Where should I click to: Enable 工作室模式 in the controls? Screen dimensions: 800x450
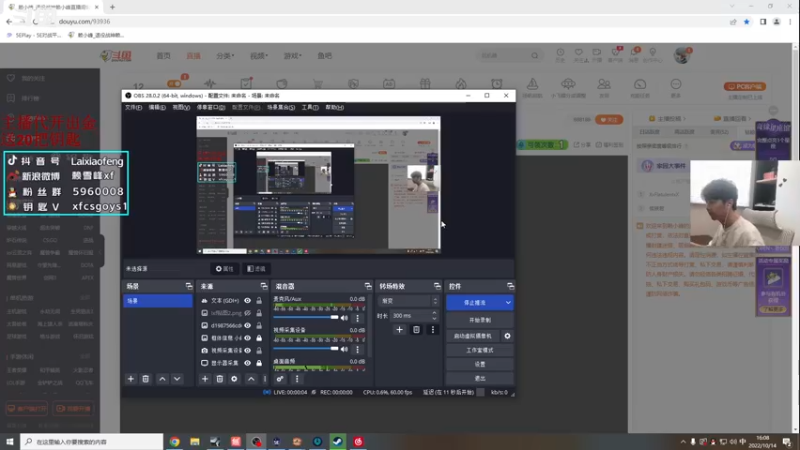point(480,351)
